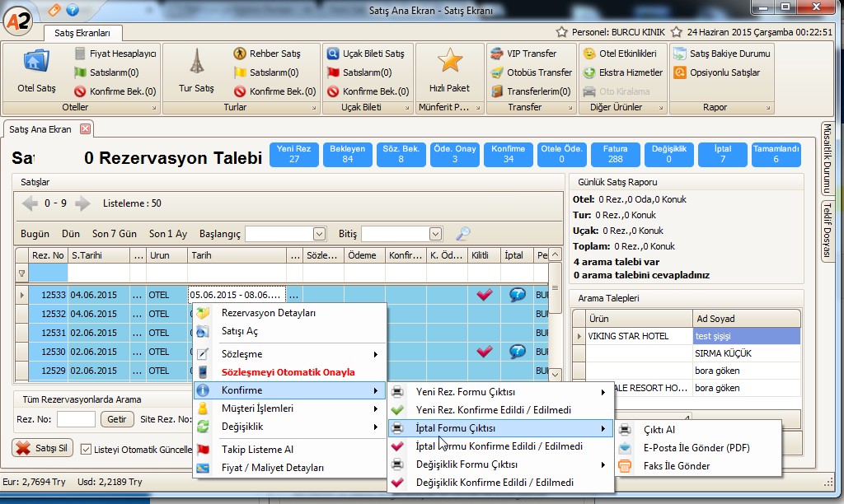Open VIP Transfer

click(523, 54)
